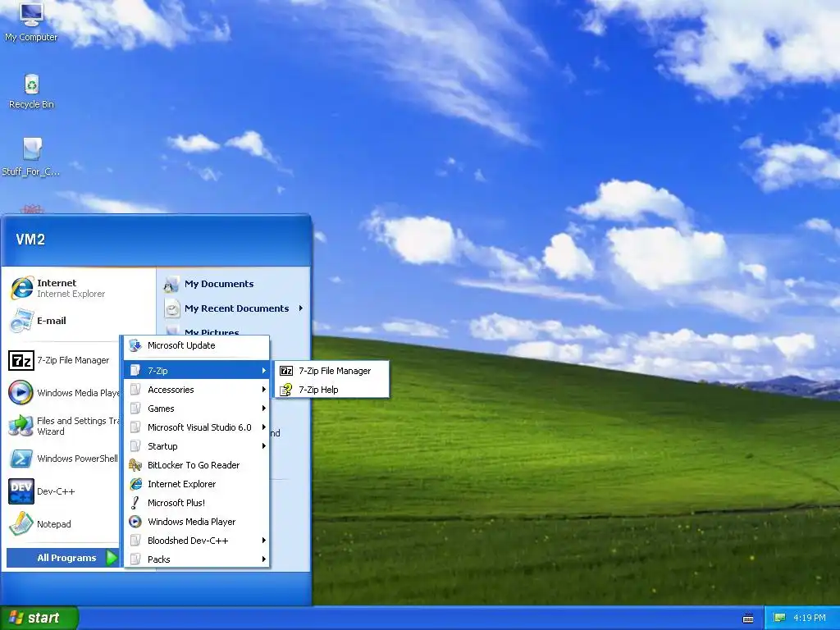The width and height of the screenshot is (840, 630).
Task: Click the Windows flag on Start button
Action: tap(16, 618)
